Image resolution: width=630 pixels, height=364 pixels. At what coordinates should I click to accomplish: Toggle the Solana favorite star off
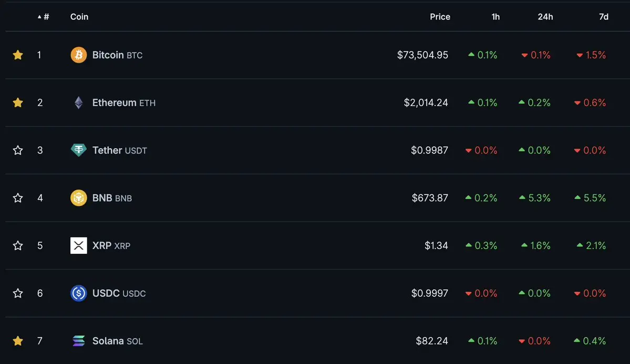point(18,341)
